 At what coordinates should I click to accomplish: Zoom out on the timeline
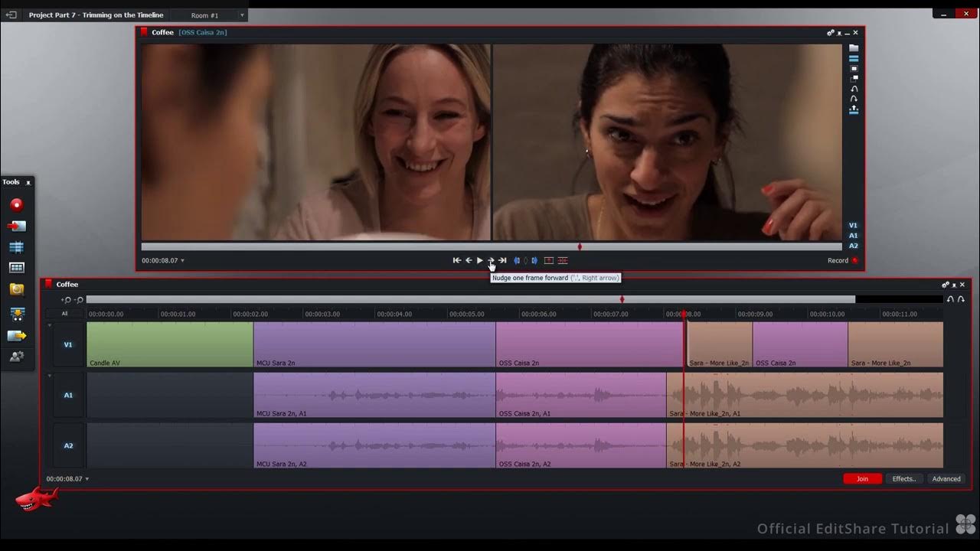[78, 300]
